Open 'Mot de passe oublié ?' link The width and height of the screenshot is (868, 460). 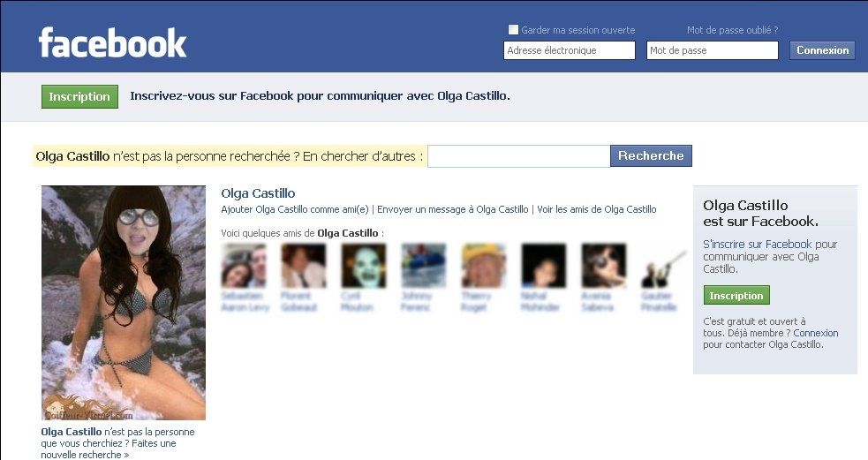point(732,30)
